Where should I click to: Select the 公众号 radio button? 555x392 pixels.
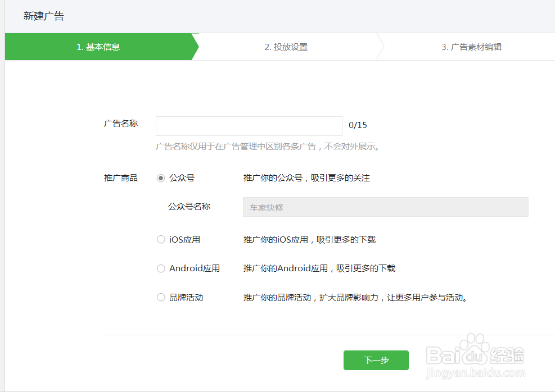[161, 178]
